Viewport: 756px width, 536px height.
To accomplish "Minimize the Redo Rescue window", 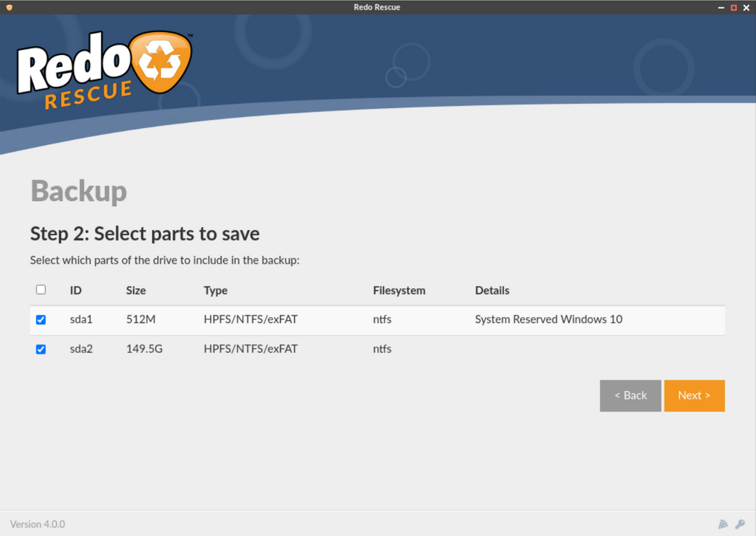I will pos(721,7).
